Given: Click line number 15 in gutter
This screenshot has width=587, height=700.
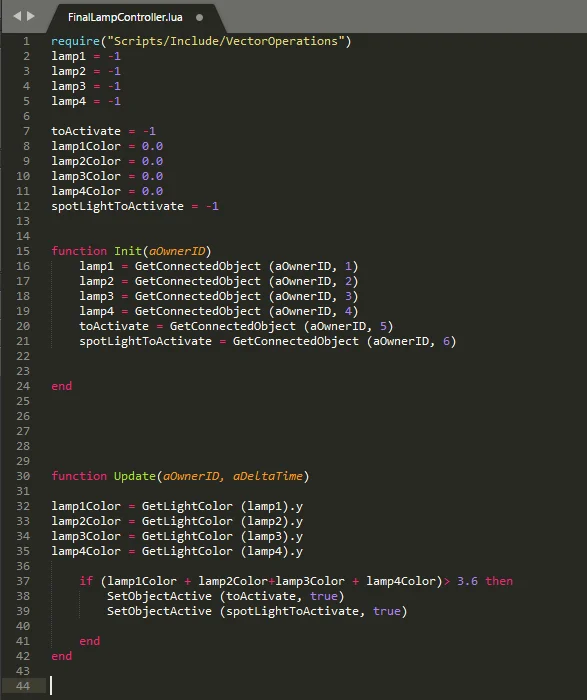Looking at the screenshot, I should pyautogui.click(x=23, y=251).
